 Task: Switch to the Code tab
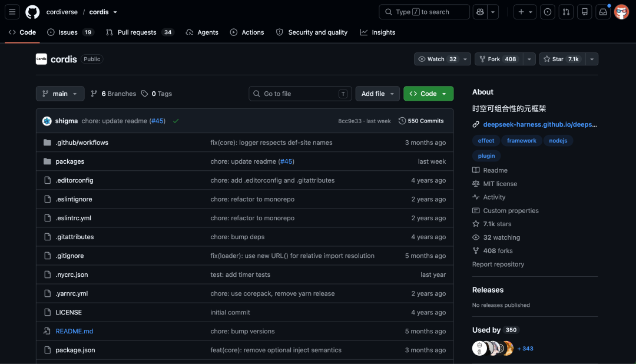click(22, 32)
